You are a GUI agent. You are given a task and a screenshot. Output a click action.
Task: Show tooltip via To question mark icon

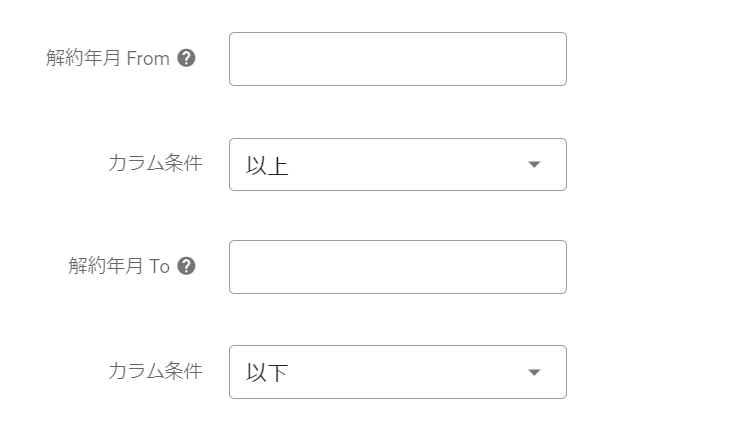pos(186,266)
